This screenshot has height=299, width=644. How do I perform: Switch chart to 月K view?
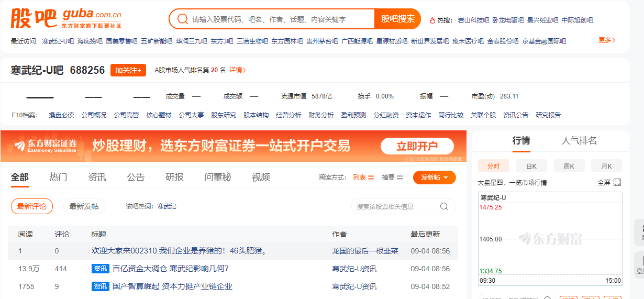(607, 166)
